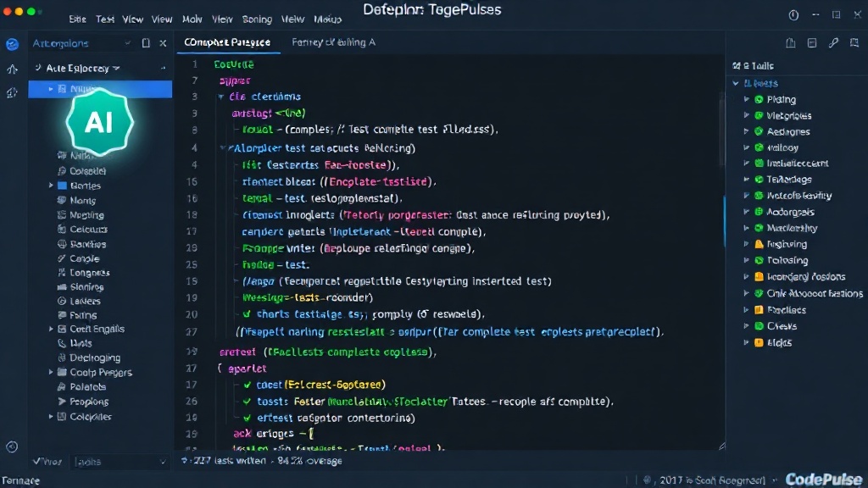Click the book icon atop the right panel
Image resolution: width=868 pixels, height=488 pixels.
point(854,43)
